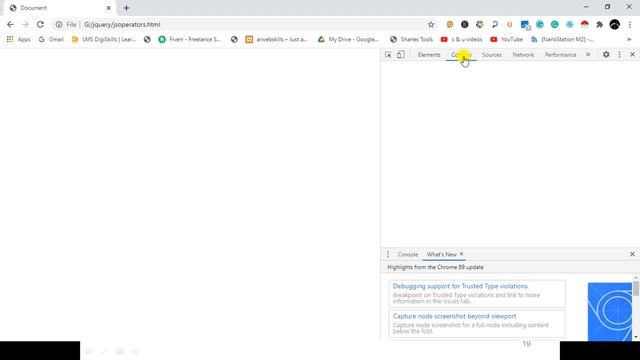Open the NanoStation M2 bookmark

562,39
